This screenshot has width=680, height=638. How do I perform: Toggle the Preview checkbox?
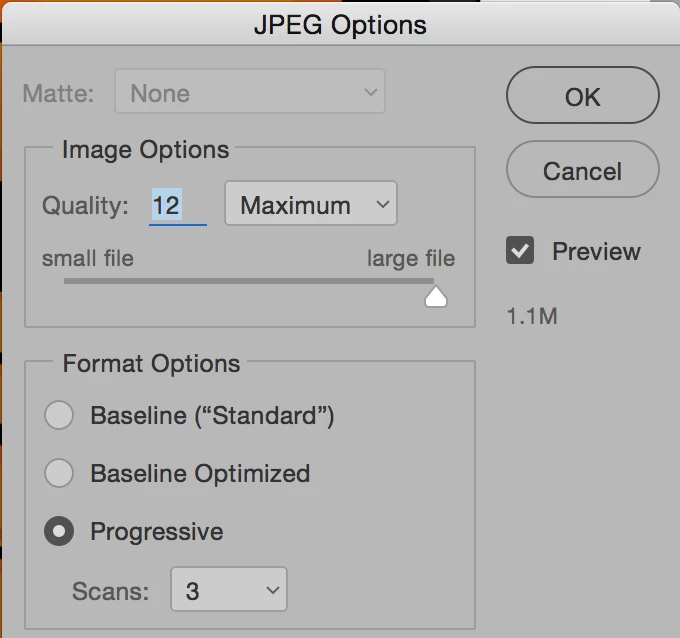[520, 252]
